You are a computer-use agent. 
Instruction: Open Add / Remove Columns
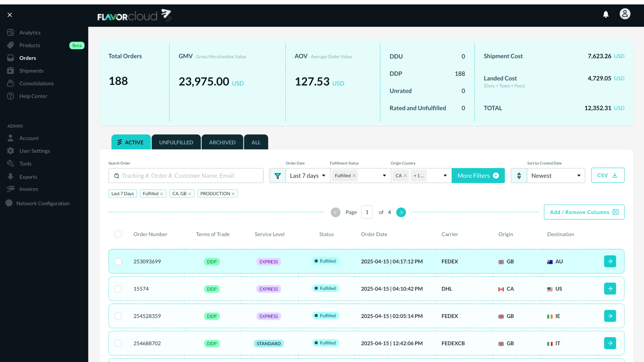pyautogui.click(x=584, y=212)
